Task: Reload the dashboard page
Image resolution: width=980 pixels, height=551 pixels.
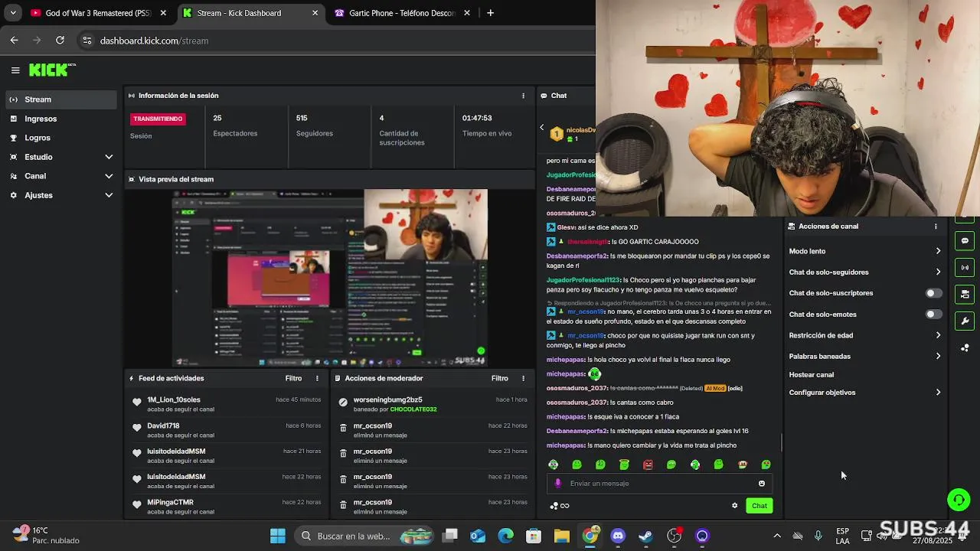Action: coord(60,41)
